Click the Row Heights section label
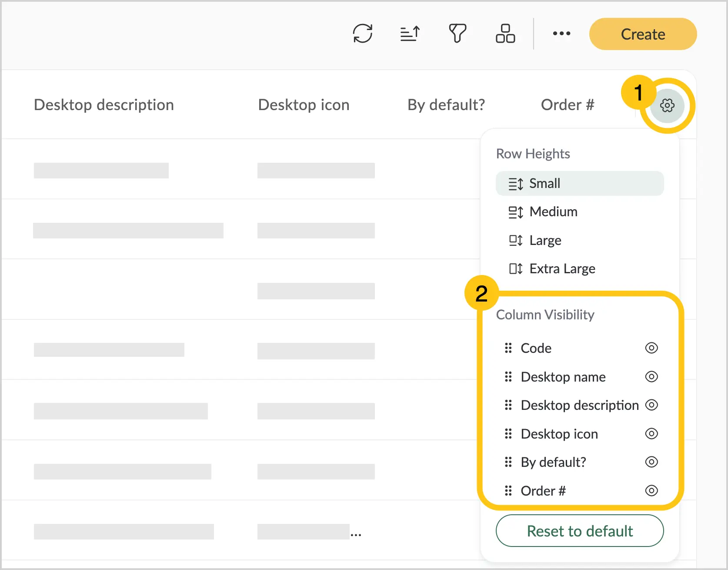Viewport: 728px width, 570px height. (533, 154)
